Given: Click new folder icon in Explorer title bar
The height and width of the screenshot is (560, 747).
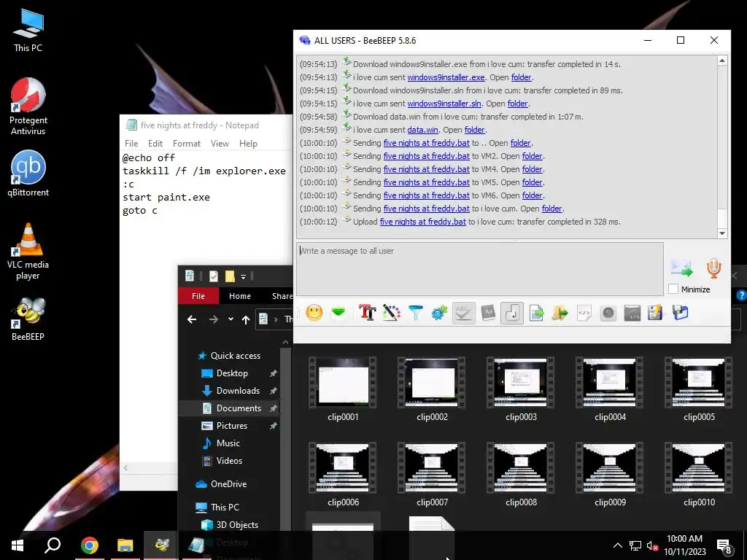Looking at the screenshot, I should 230,276.
